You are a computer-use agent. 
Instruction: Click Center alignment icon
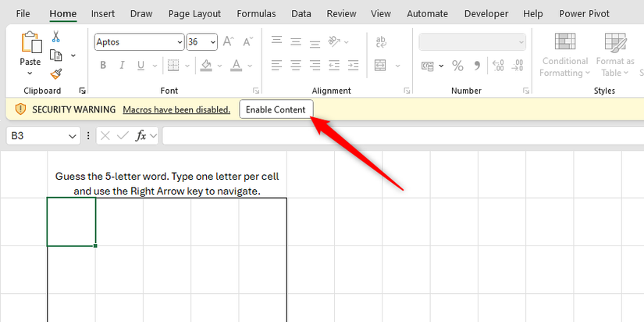[x=296, y=66]
